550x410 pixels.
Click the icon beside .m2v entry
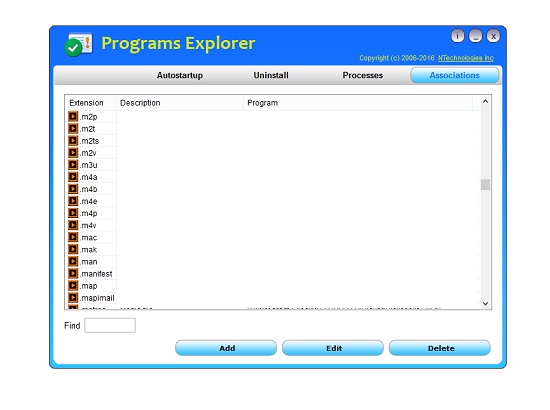[73, 153]
